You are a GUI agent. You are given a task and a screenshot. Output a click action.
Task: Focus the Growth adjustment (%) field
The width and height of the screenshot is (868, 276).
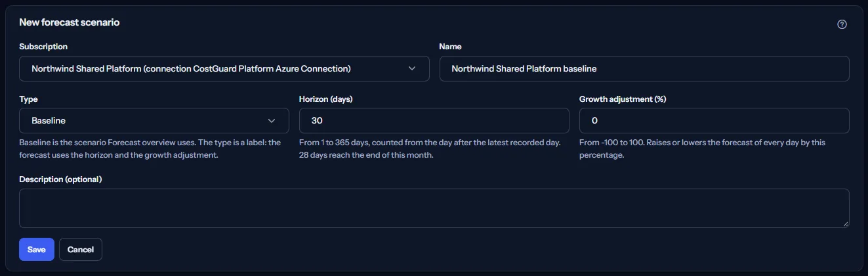click(714, 121)
